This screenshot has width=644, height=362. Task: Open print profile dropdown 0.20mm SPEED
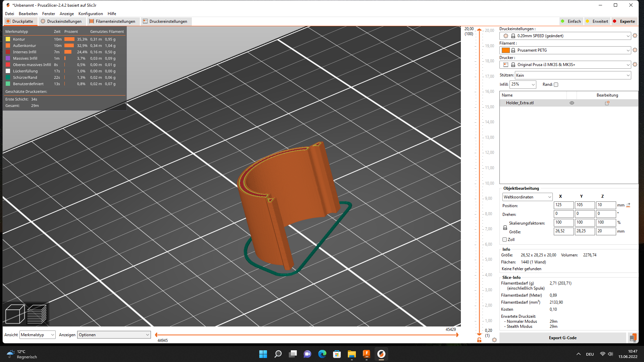565,36
